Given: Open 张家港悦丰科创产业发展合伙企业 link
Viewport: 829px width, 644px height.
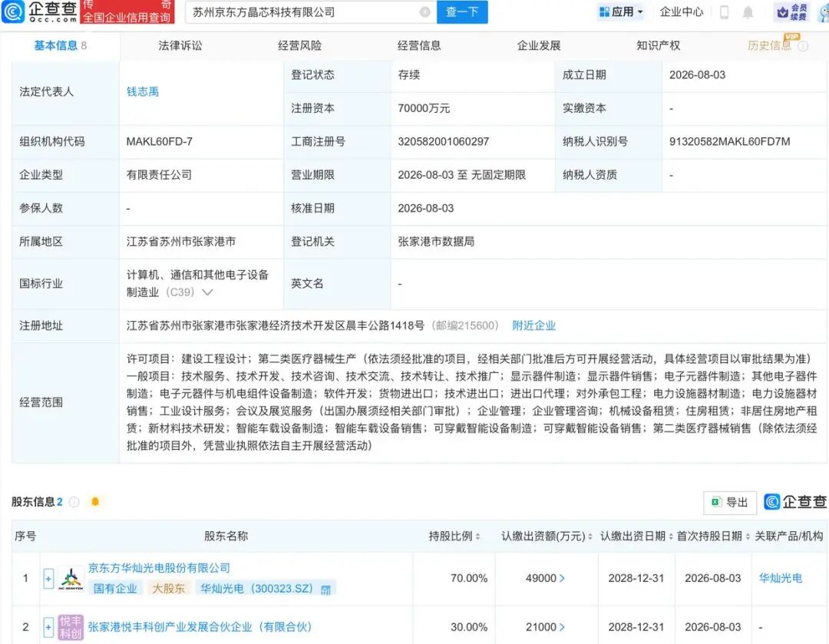Looking at the screenshot, I should point(200,627).
